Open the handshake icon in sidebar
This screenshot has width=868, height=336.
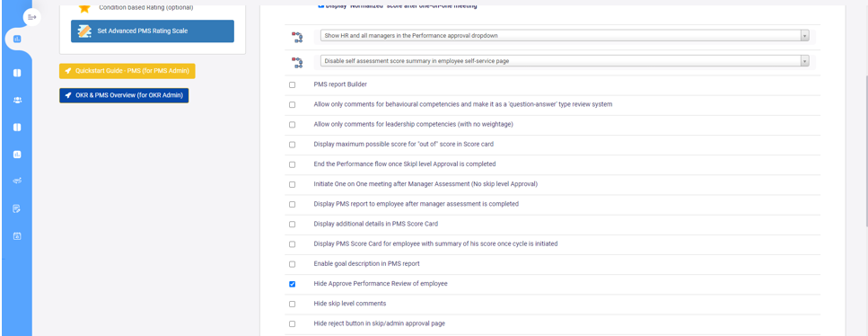coord(17,181)
